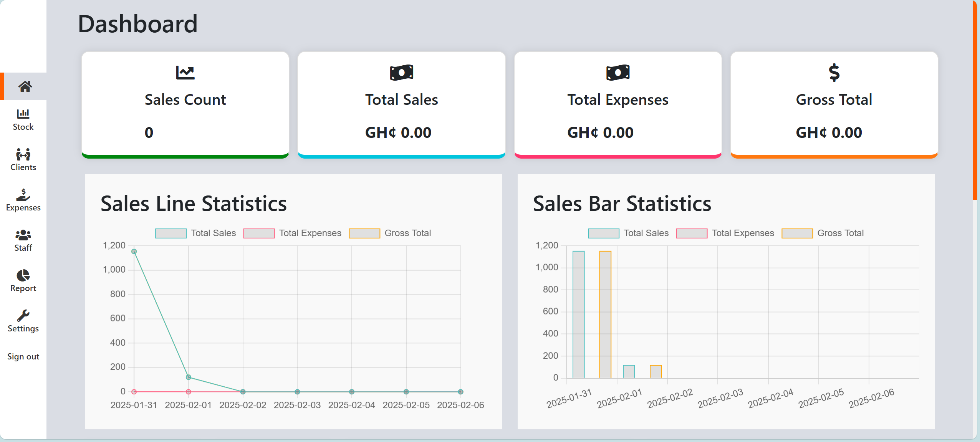Click the Home icon in sidebar
Screen dimensions: 980x442
[x=25, y=86]
